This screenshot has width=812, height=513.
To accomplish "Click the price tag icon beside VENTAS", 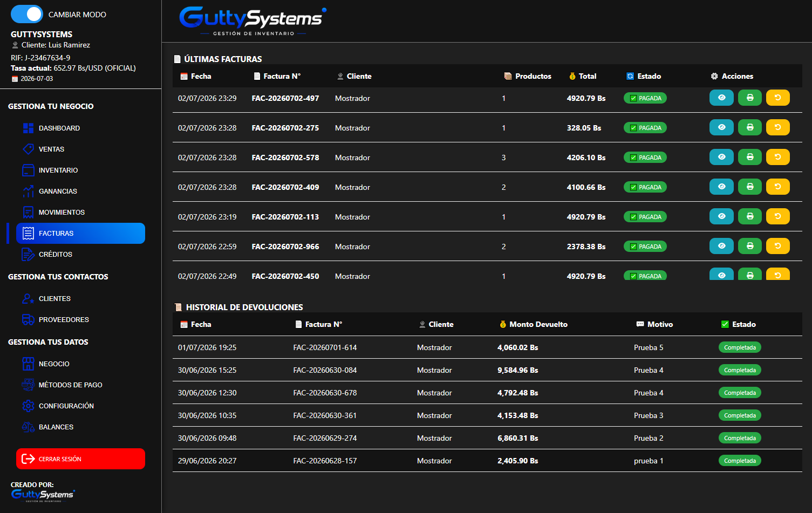I will (x=29, y=149).
